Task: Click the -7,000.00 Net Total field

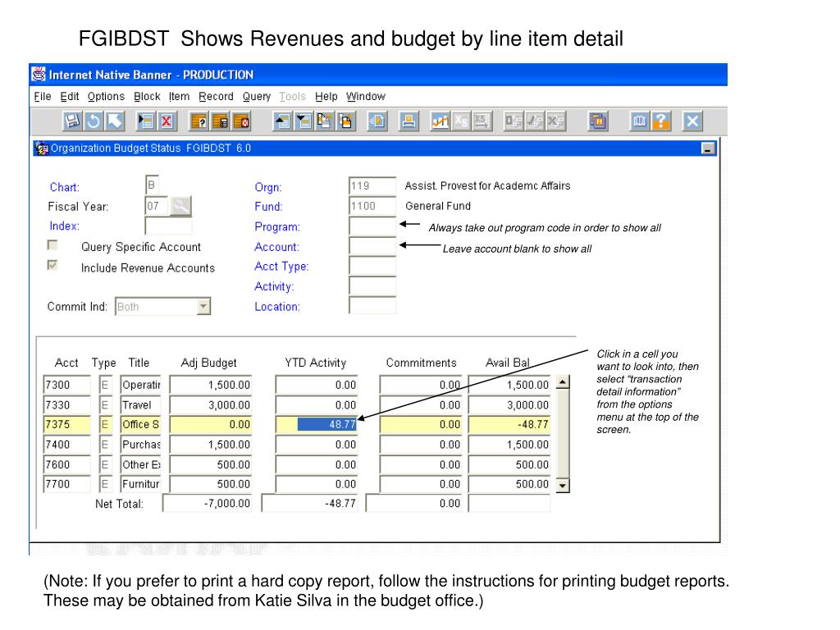Action: [x=208, y=503]
